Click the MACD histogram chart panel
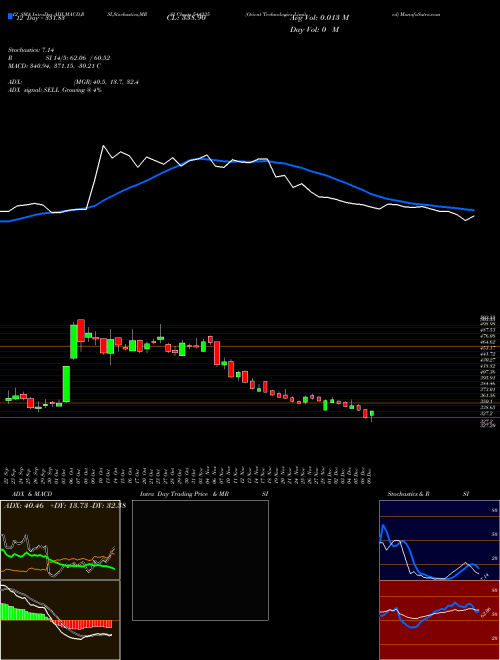 pos(60,620)
